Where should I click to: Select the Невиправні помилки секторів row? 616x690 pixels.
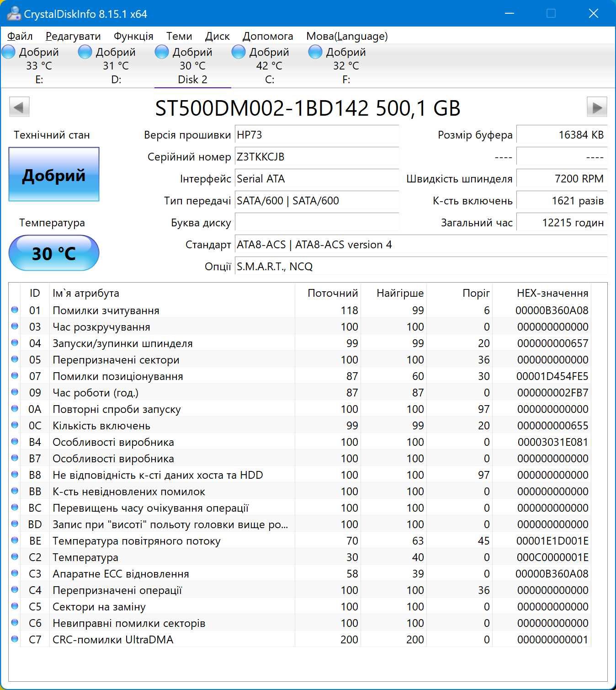point(300,623)
